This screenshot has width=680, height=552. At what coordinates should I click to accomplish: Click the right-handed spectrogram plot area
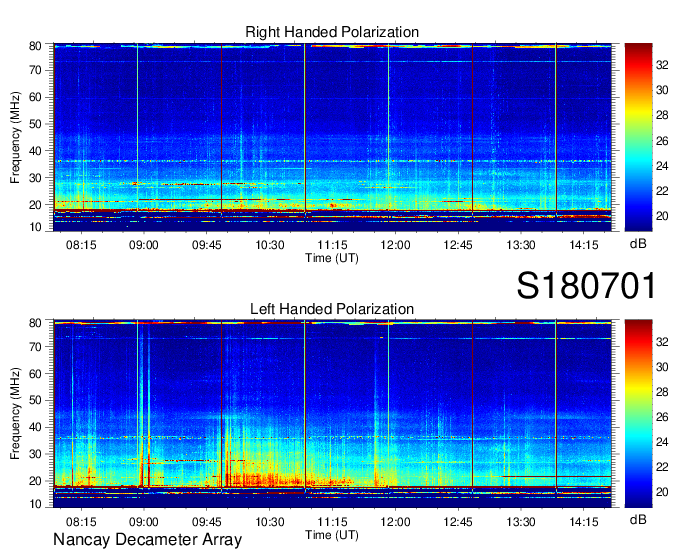click(x=332, y=137)
